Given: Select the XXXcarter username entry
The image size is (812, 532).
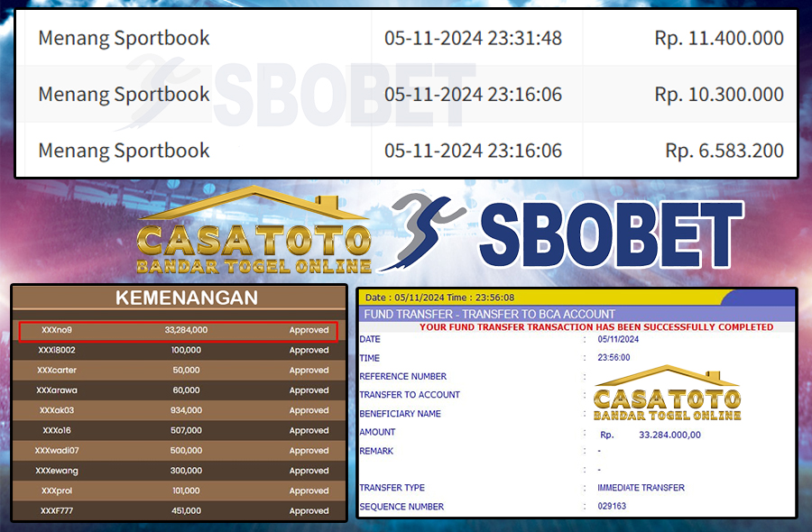Looking at the screenshot, I should coord(56,371).
